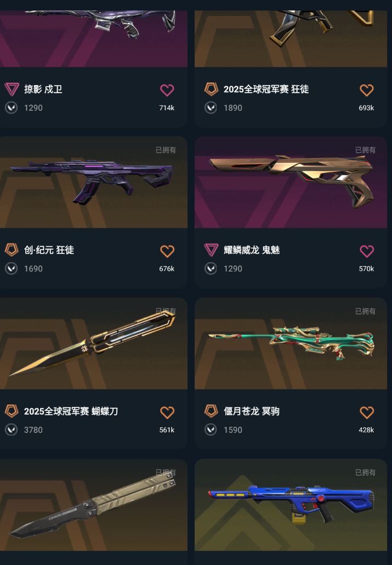
Task: Click the orange tier badge beside 2025全球冠军赛 狂徒
Action: 211,89
